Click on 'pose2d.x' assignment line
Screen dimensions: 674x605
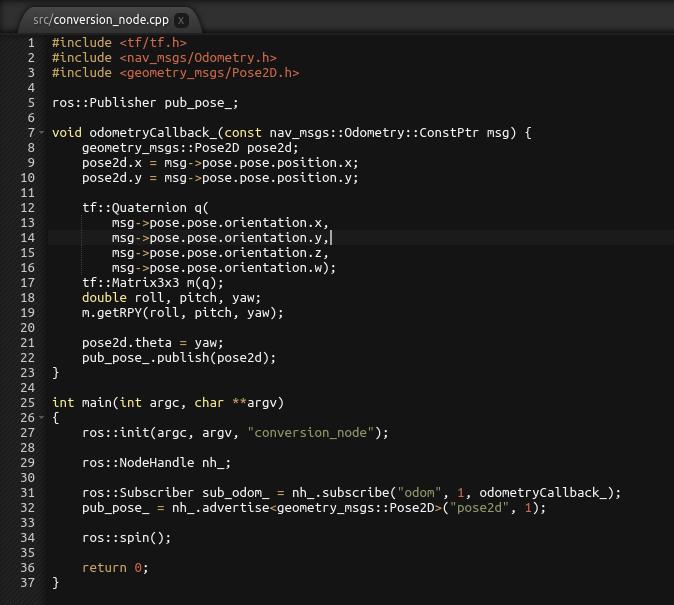(x=220, y=163)
